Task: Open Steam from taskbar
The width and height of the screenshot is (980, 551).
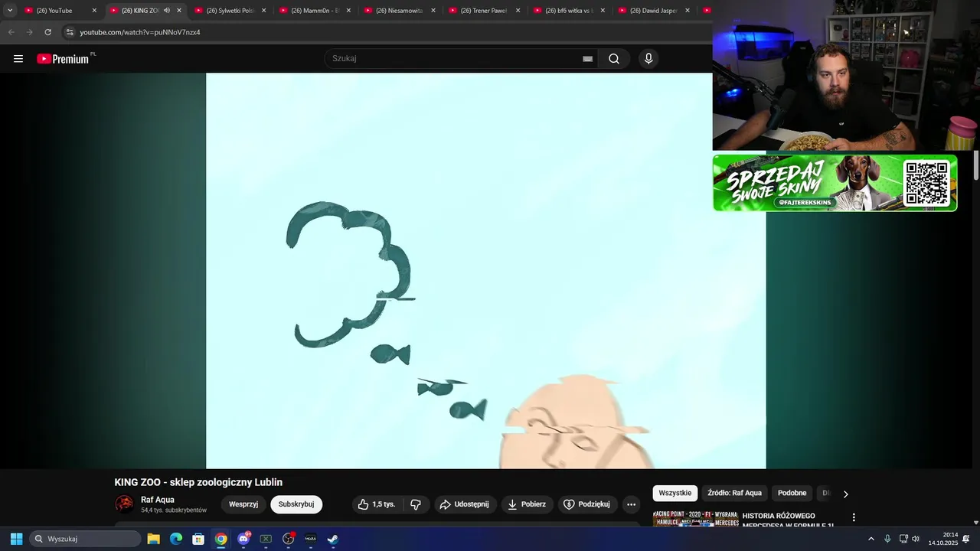Action: click(x=333, y=539)
